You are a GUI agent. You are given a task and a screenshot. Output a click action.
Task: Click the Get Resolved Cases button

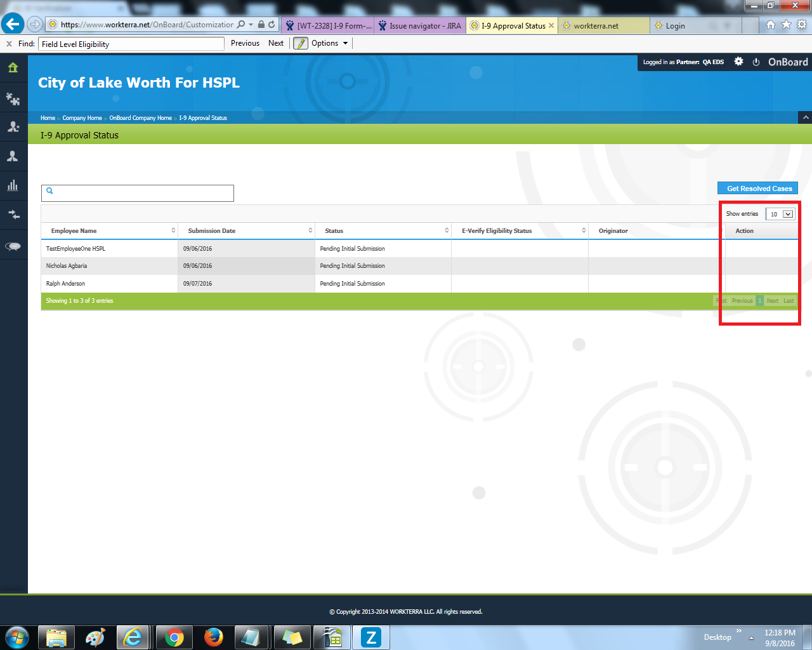pos(759,189)
